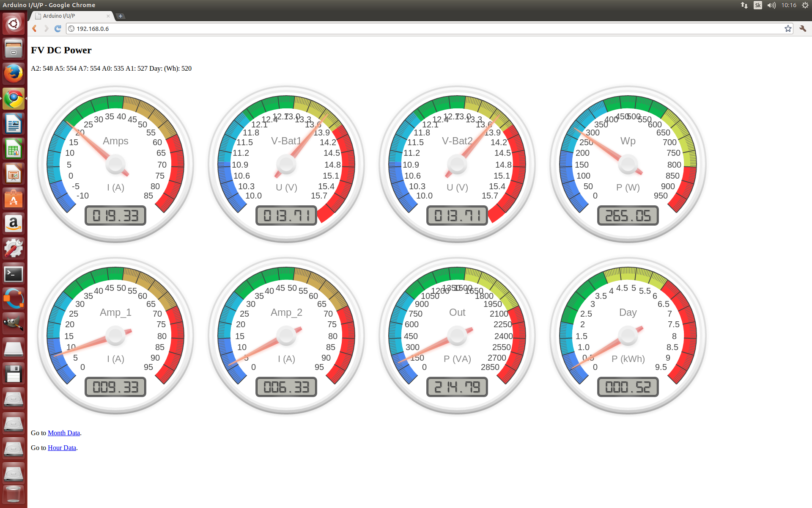Open LibreOffice Calc from the launcher

click(x=14, y=149)
